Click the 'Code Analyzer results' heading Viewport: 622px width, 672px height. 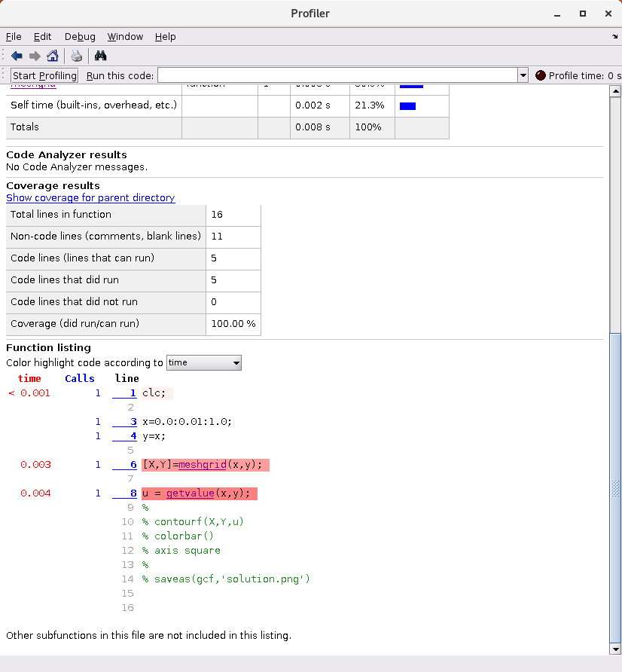pyautogui.click(x=66, y=154)
